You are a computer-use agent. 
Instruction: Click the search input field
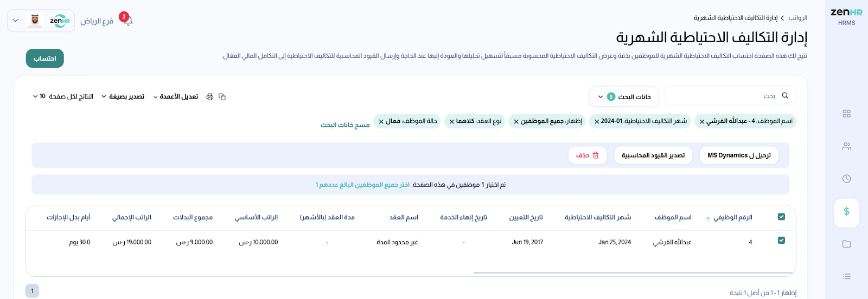coord(731,96)
